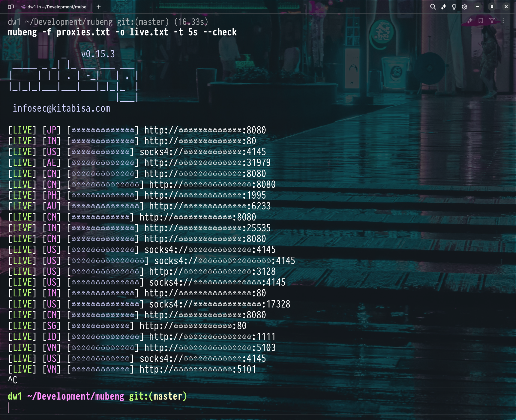Image resolution: width=516 pixels, height=420 pixels.
Task: Click the sparkles icon on the mubeng block
Action: [470, 21]
